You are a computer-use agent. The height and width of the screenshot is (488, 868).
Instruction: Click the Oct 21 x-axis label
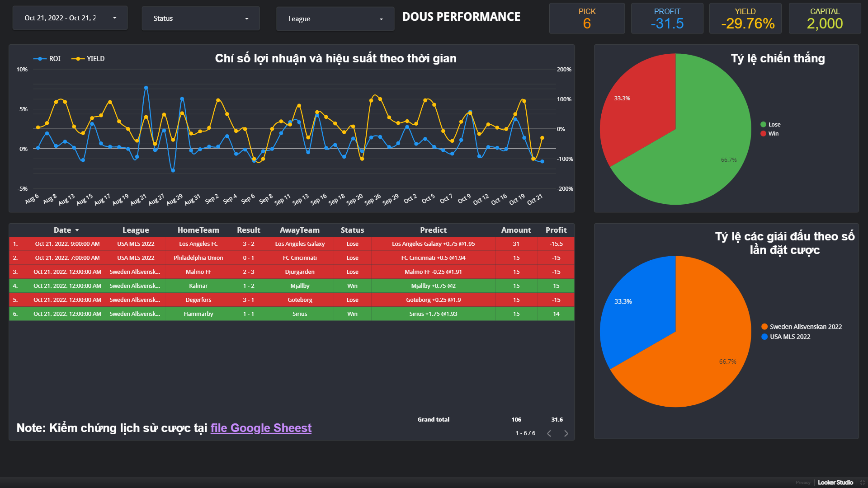point(535,200)
